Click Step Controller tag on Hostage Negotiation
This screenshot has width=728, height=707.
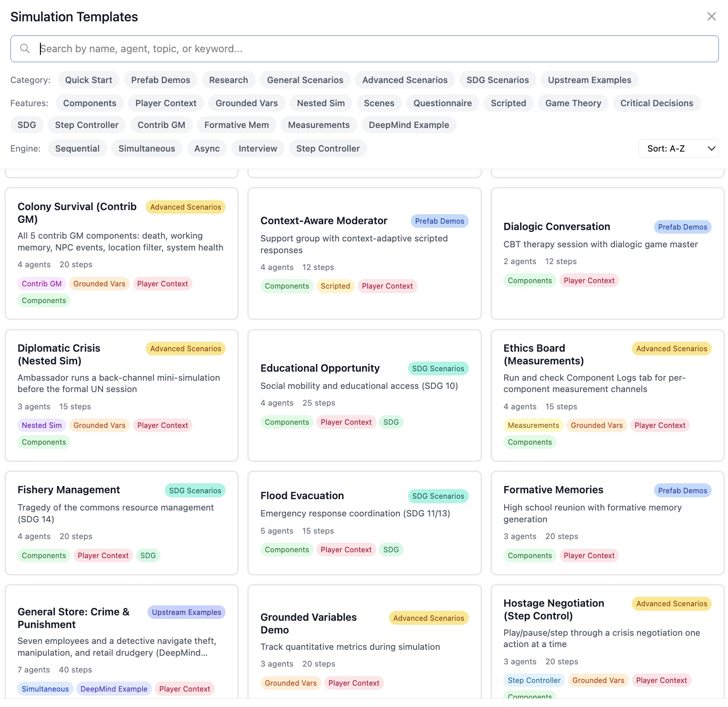[534, 680]
